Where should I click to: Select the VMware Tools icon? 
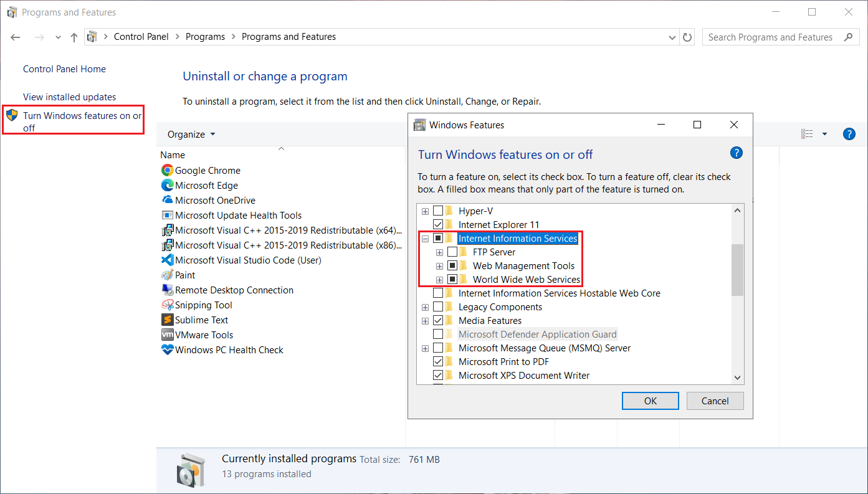click(x=166, y=335)
